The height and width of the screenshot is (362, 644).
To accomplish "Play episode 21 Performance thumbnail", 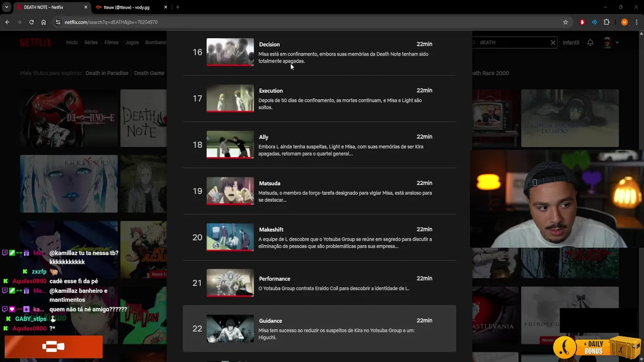I will 230,283.
